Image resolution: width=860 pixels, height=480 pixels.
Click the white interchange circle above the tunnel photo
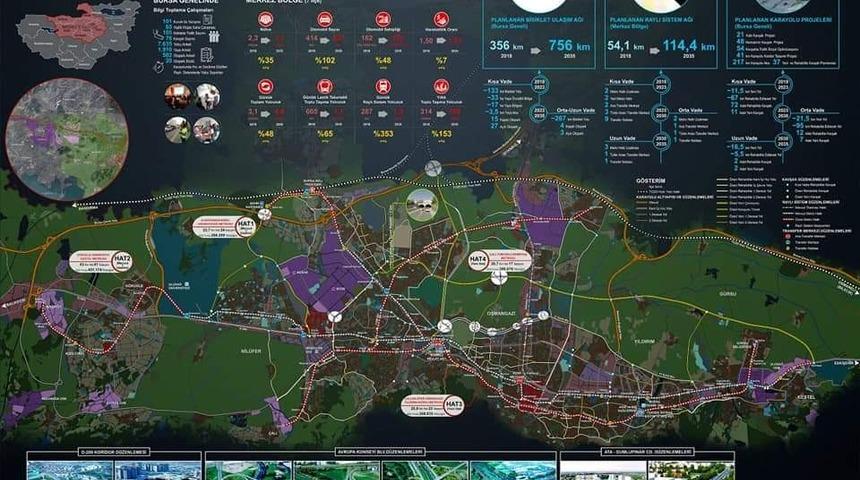pyautogui.click(x=433, y=168)
